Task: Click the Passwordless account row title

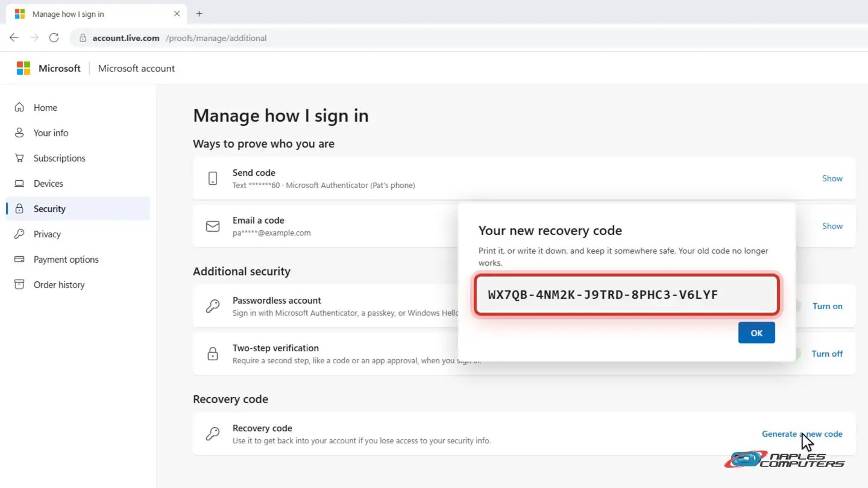Action: click(277, 300)
